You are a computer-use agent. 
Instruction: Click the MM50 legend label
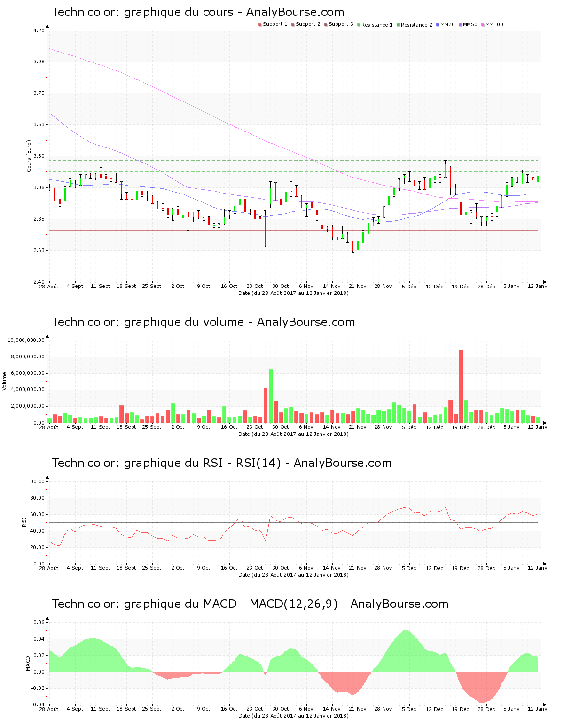470,24
